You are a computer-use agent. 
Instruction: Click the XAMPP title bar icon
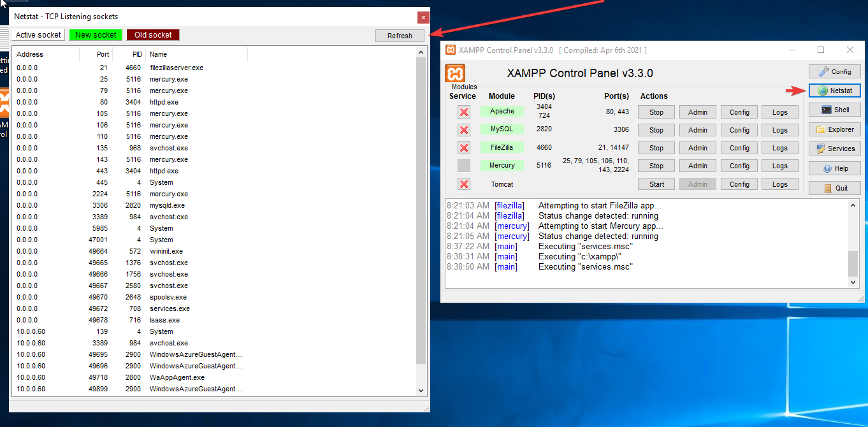pyautogui.click(x=451, y=50)
